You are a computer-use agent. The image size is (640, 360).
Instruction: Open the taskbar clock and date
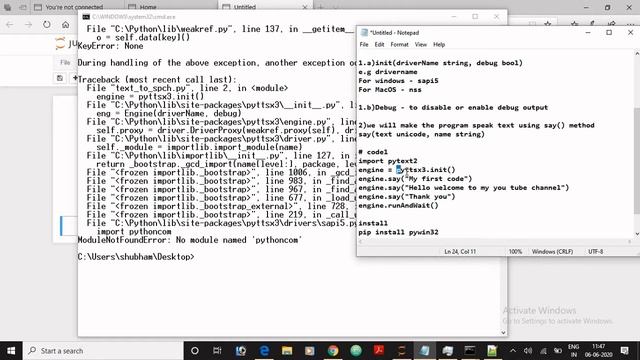click(x=598, y=351)
